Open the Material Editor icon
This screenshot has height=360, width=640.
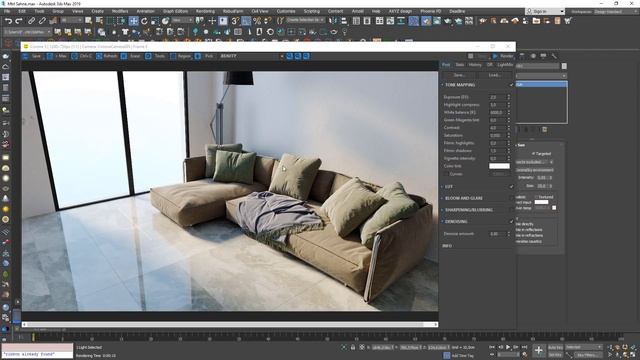[414, 21]
